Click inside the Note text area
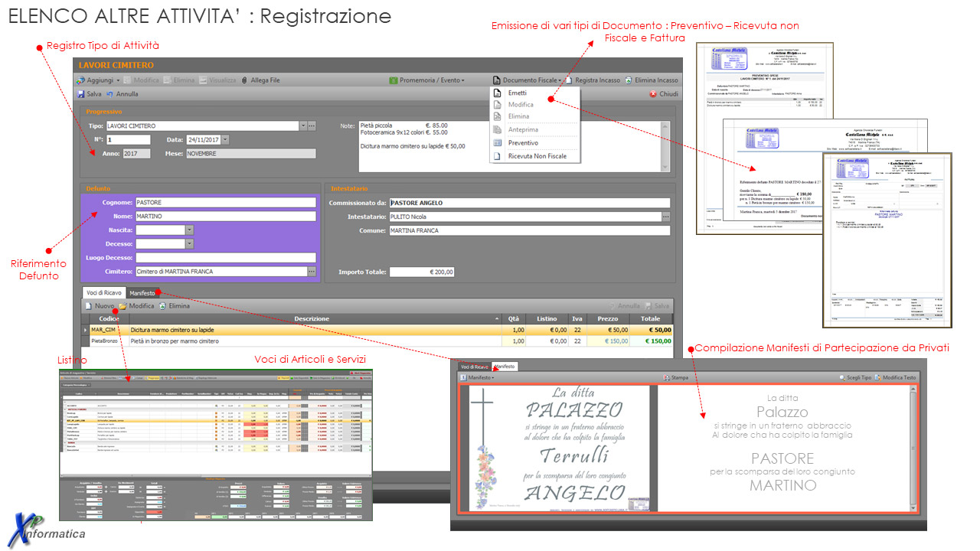The image size is (980, 551). point(509,145)
